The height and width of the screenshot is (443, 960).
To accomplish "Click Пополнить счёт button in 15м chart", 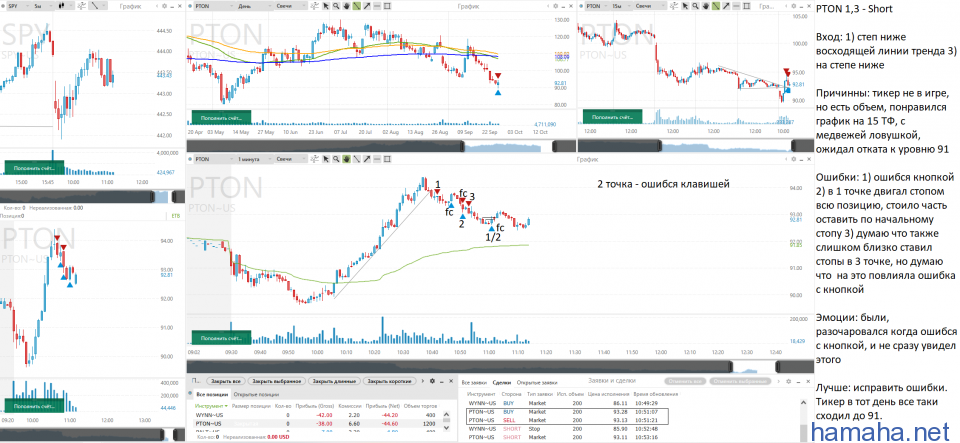I will pos(612,117).
